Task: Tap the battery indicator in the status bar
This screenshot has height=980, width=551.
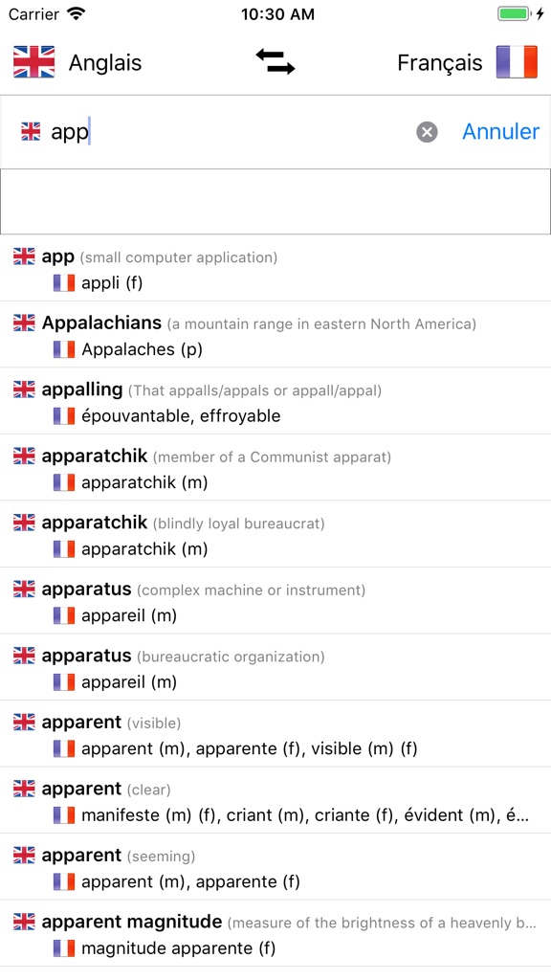Action: [514, 13]
